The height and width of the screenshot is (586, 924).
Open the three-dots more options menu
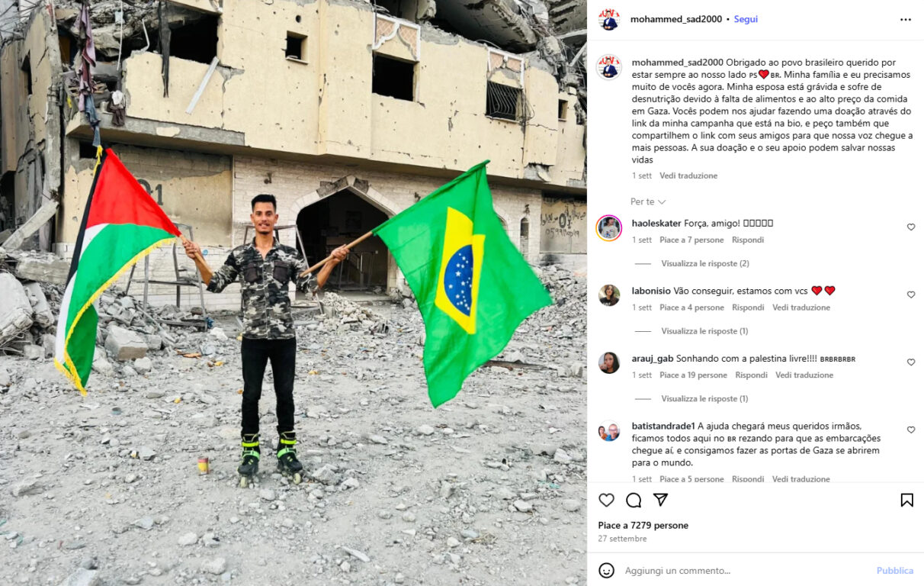(906, 20)
